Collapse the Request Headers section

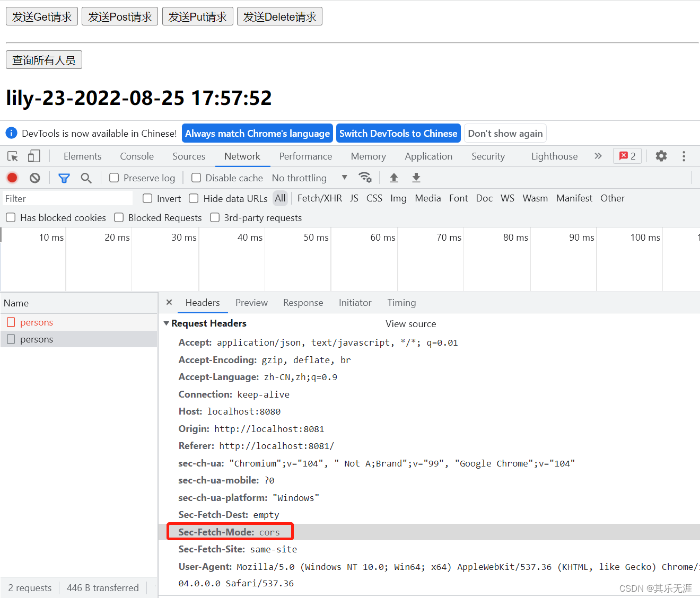click(x=167, y=323)
